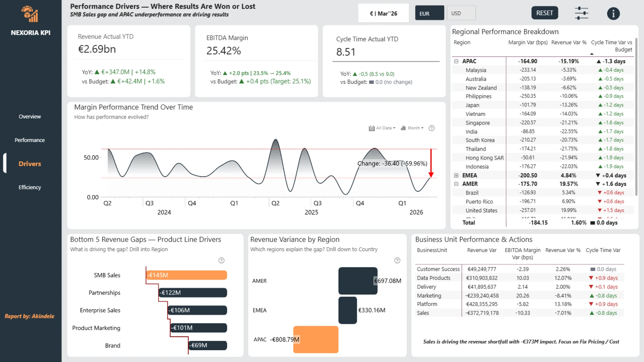Click the help icon on Revenue Gaps chart
Screen dimensions: 644x362
[221, 260]
